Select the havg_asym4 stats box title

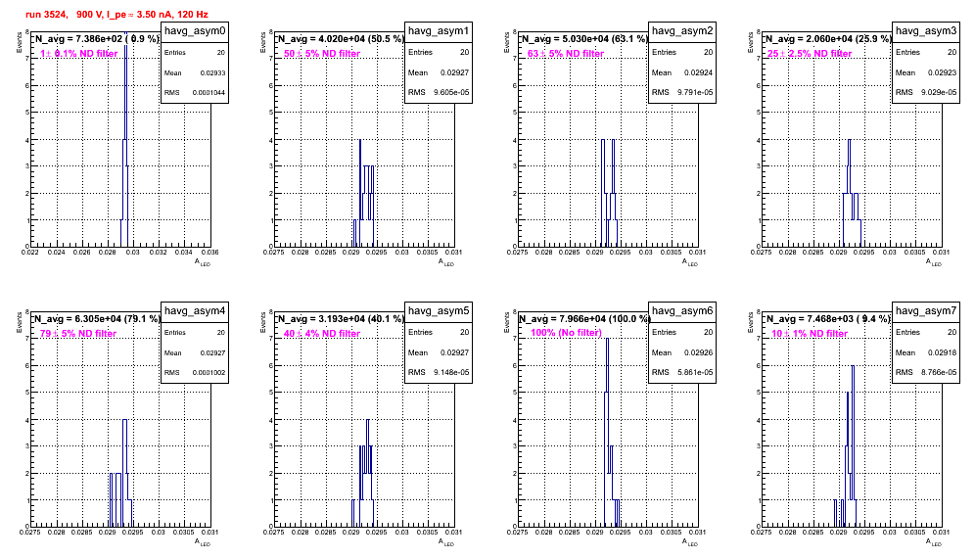[x=195, y=311]
